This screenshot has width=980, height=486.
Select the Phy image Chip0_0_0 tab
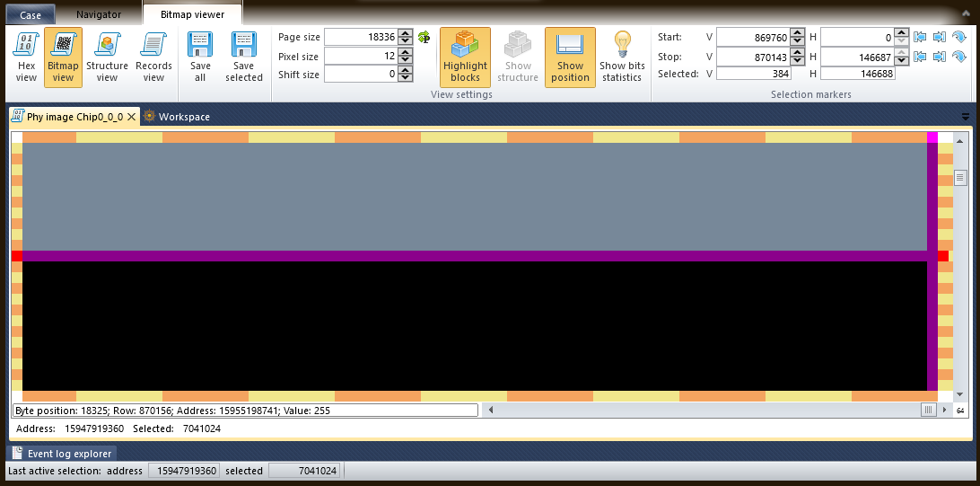pos(74,117)
